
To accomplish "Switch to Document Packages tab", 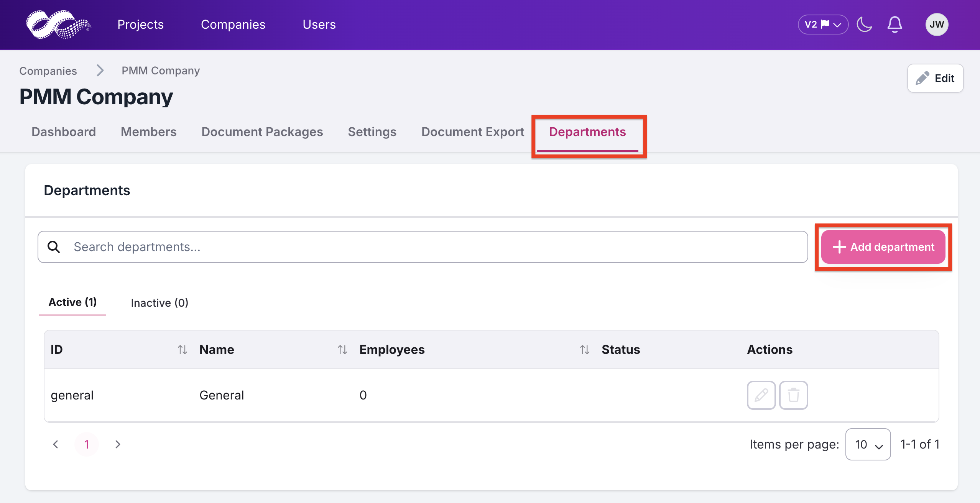I will (262, 132).
